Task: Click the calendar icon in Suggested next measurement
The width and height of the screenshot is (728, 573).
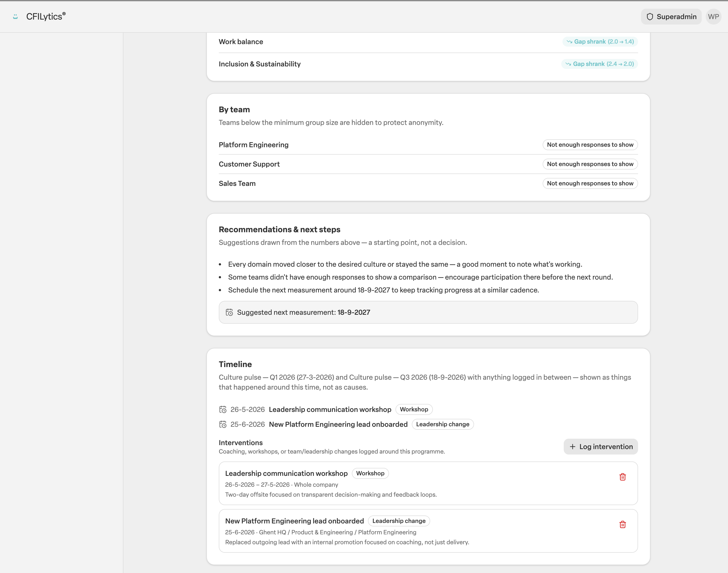Action: click(229, 312)
